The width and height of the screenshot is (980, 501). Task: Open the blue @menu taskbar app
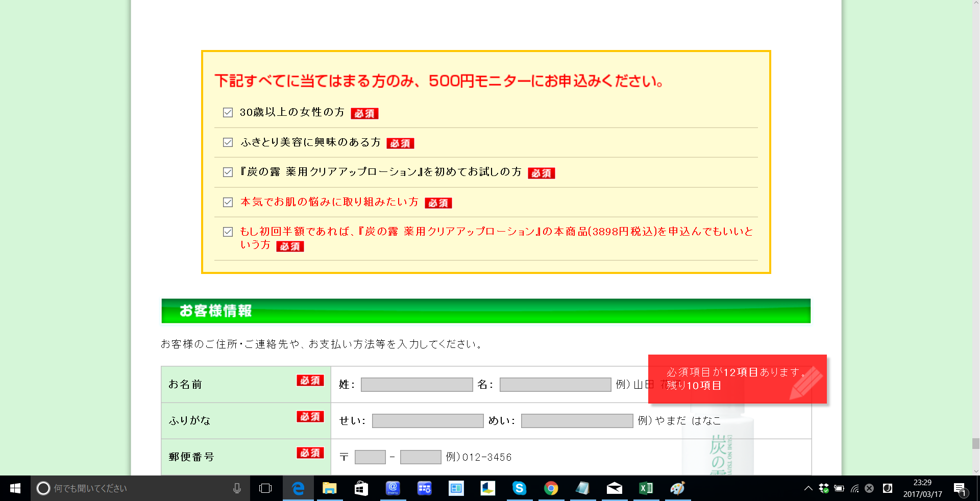393,488
